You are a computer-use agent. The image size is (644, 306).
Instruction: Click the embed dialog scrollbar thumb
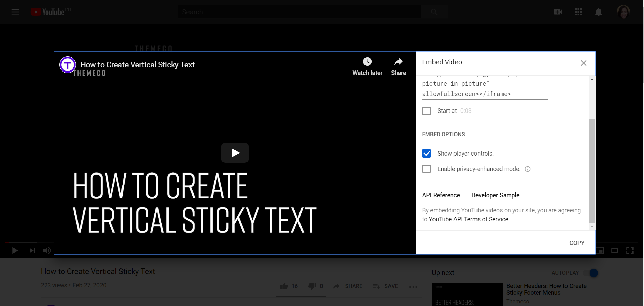coord(592,171)
